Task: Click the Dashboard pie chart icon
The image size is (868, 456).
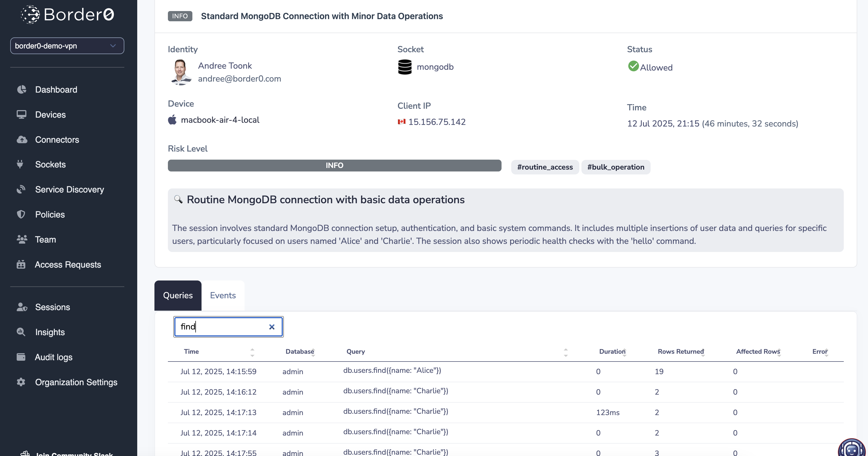Action: tap(22, 89)
